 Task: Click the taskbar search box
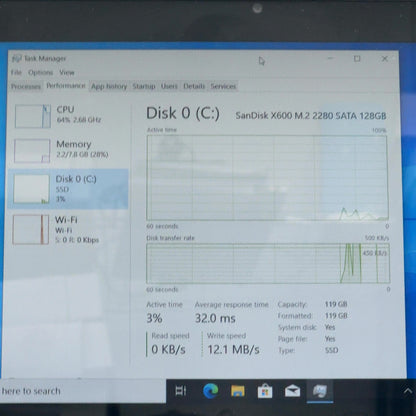[x=83, y=391]
